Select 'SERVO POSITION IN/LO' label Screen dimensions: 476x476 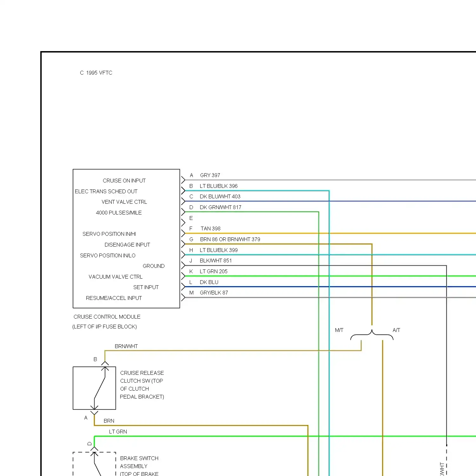pyautogui.click(x=108, y=255)
